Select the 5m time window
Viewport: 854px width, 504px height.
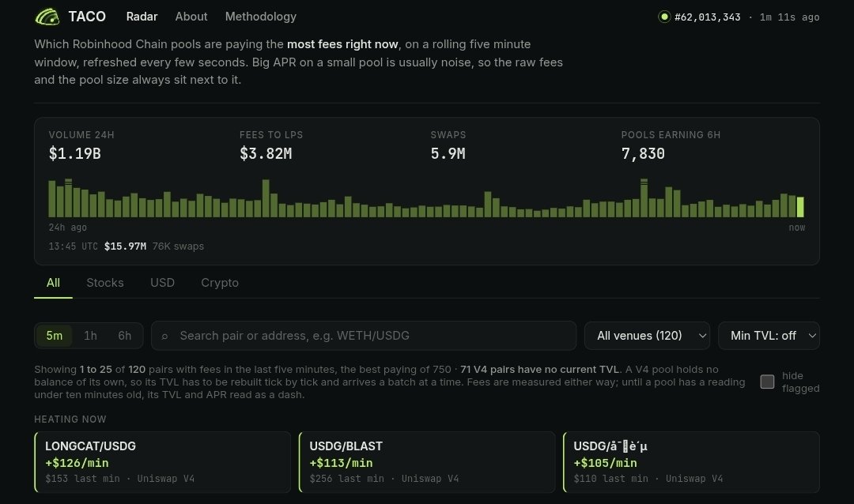[55, 336]
